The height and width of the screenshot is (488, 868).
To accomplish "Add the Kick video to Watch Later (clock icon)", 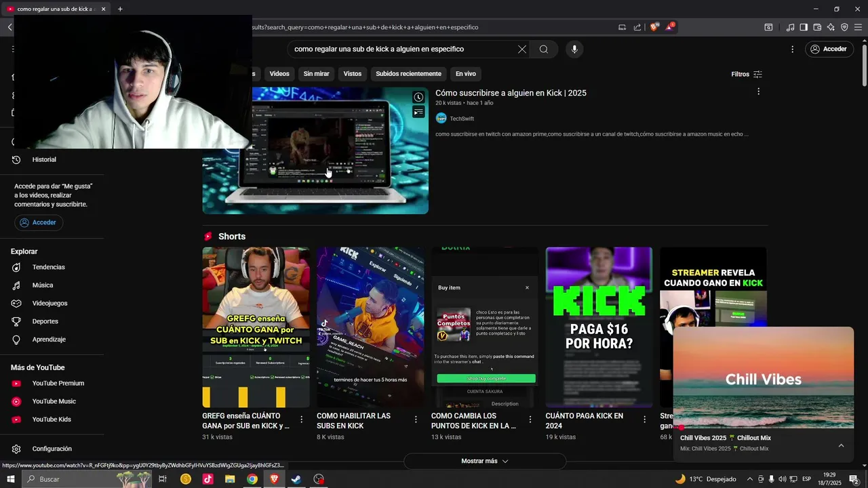I will (x=418, y=97).
